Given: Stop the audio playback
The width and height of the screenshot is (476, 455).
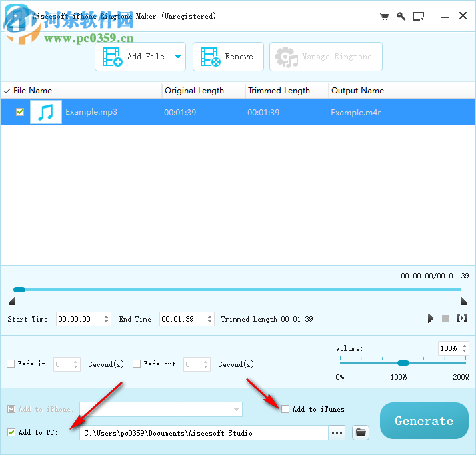Looking at the screenshot, I should pyautogui.click(x=445, y=318).
